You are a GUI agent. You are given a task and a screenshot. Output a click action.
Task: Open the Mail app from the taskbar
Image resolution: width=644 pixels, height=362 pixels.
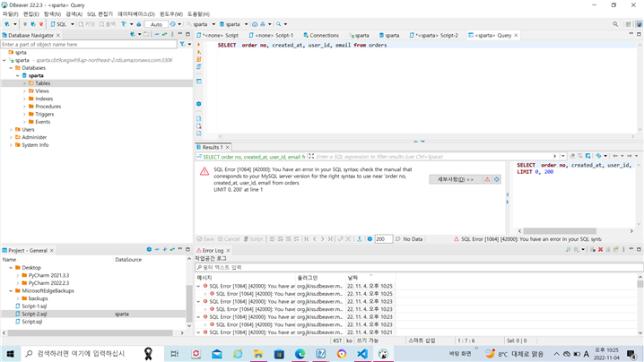216,354
